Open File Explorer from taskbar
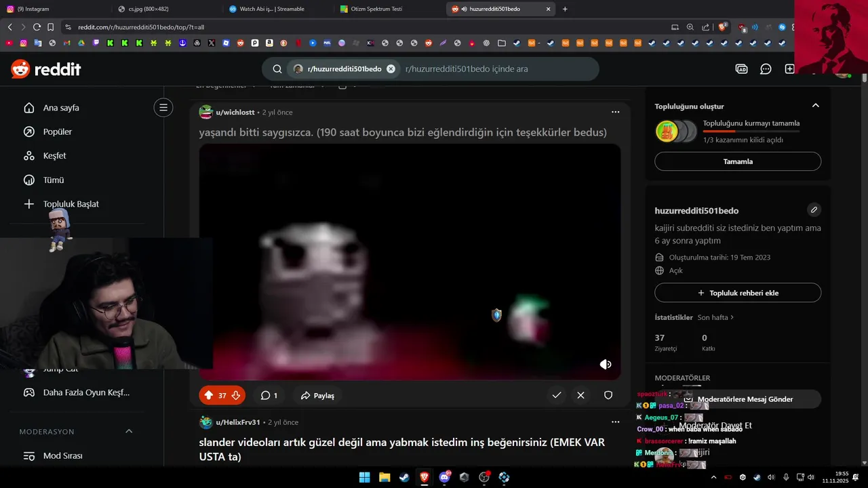The width and height of the screenshot is (868, 488). pyautogui.click(x=384, y=477)
